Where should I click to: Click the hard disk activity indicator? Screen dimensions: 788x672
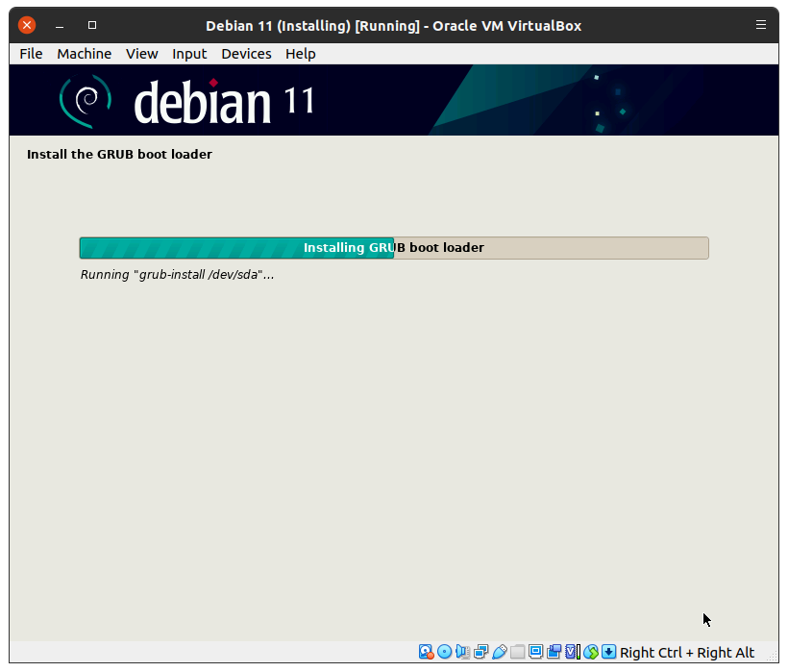[426, 652]
